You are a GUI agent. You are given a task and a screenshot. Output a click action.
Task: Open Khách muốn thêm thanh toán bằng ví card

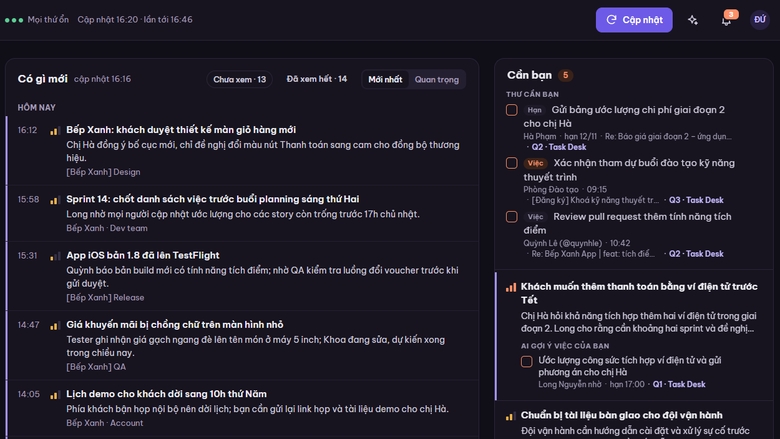(634, 335)
